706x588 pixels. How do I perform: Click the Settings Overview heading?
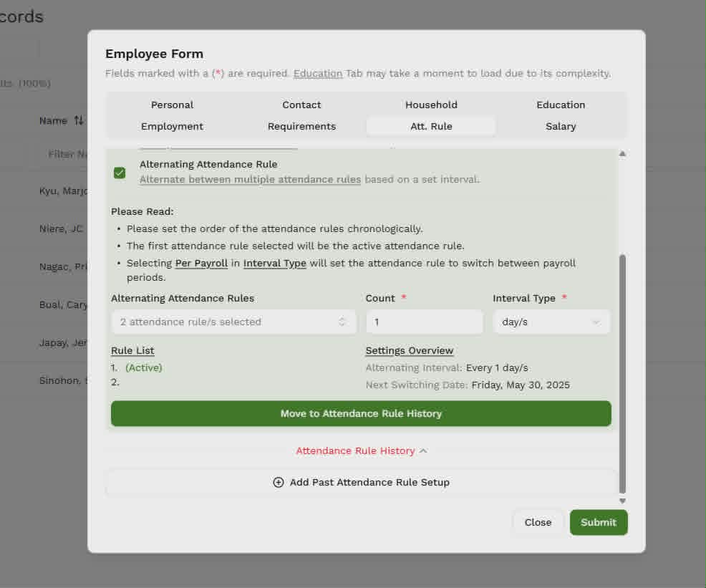pyautogui.click(x=410, y=350)
